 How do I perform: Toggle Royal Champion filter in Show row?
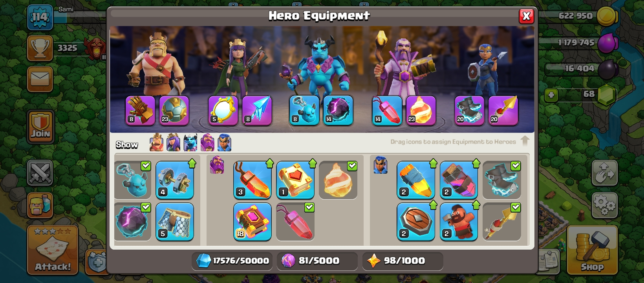pos(224,142)
